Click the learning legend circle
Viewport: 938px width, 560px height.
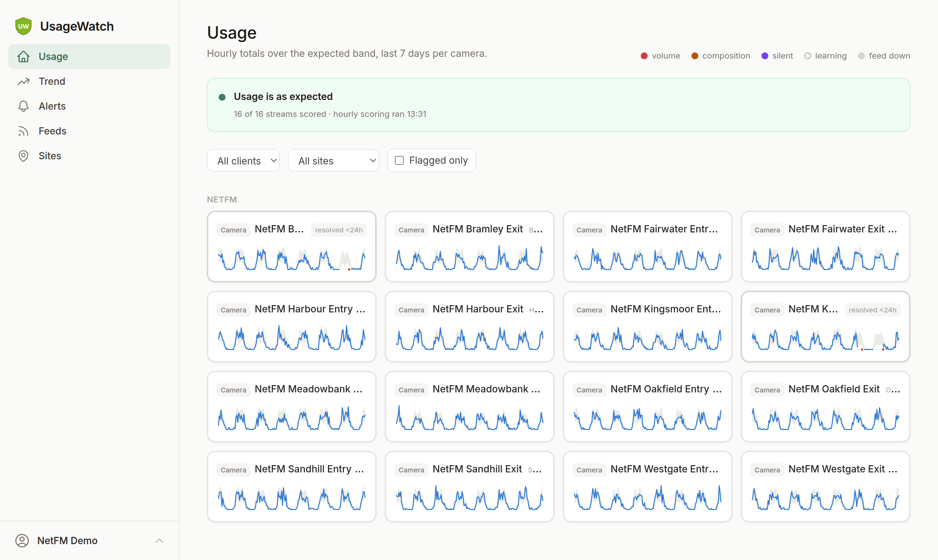[807, 56]
